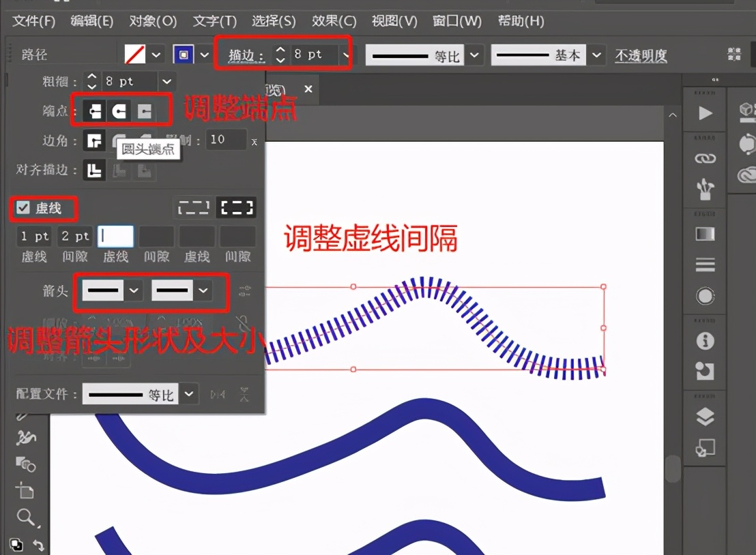Image resolution: width=756 pixels, height=555 pixels.
Task: Open the 等比 variable width profile dropdown in control bar
Action: [x=474, y=55]
